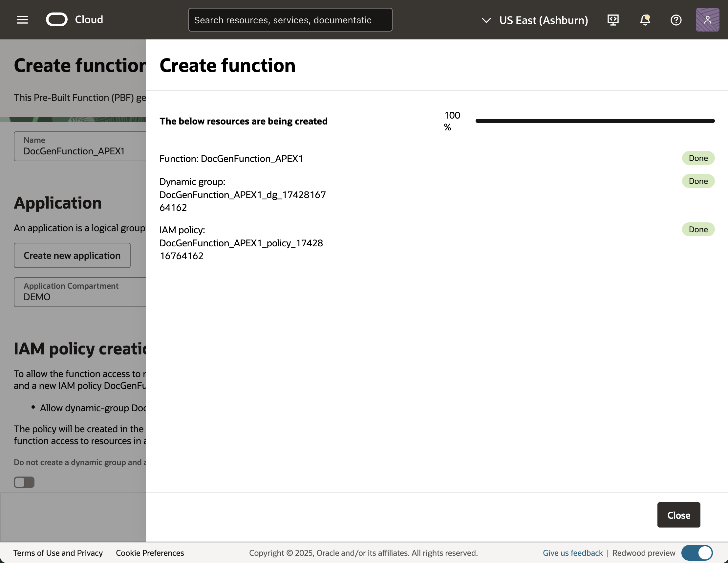Click the 100% creation progress bar
The width and height of the screenshot is (728, 563).
coord(595,121)
